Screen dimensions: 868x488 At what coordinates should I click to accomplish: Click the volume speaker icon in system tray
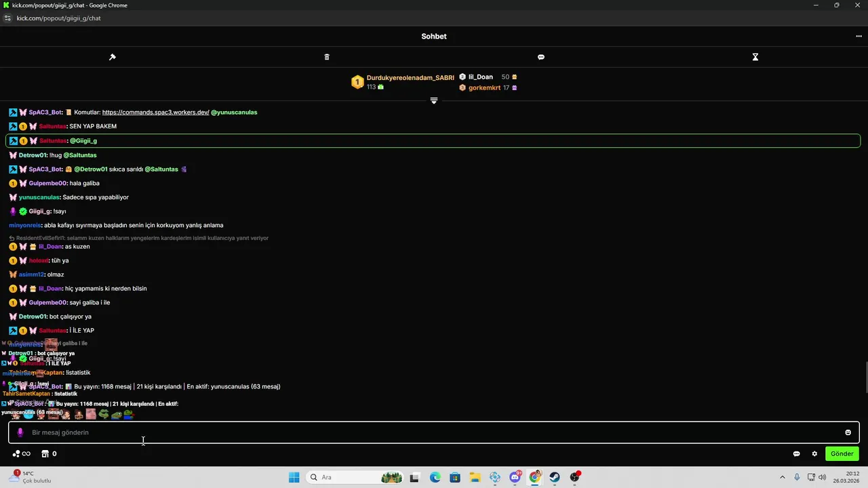tap(822, 477)
